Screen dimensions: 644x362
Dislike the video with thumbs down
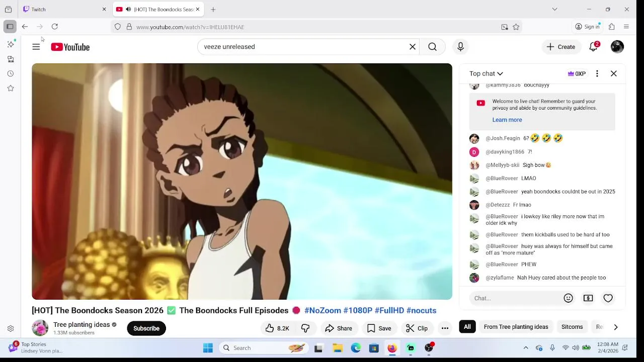(305, 328)
